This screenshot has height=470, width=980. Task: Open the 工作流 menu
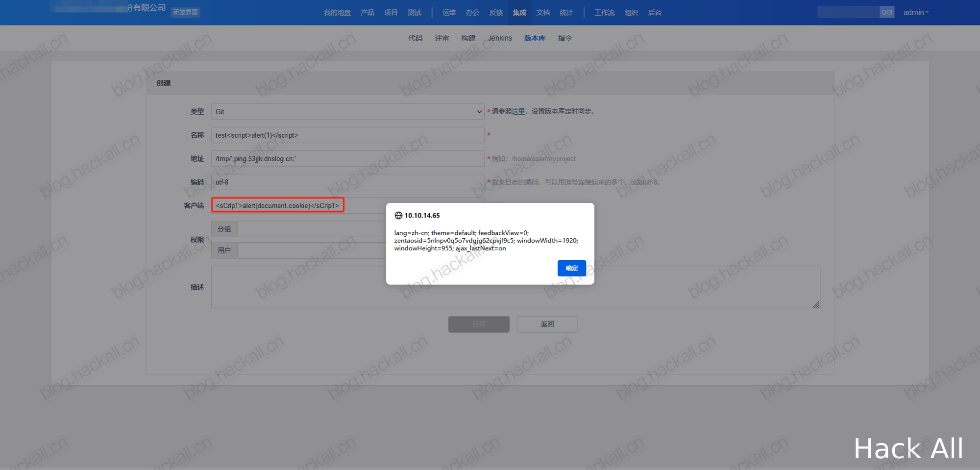click(x=605, y=13)
